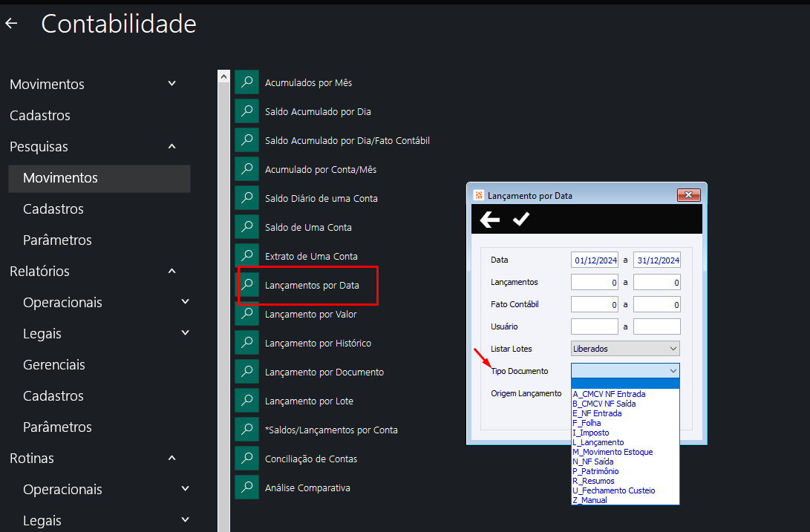Click the Usuário start field
Viewport: 810px width, 532px height.
[x=595, y=326]
